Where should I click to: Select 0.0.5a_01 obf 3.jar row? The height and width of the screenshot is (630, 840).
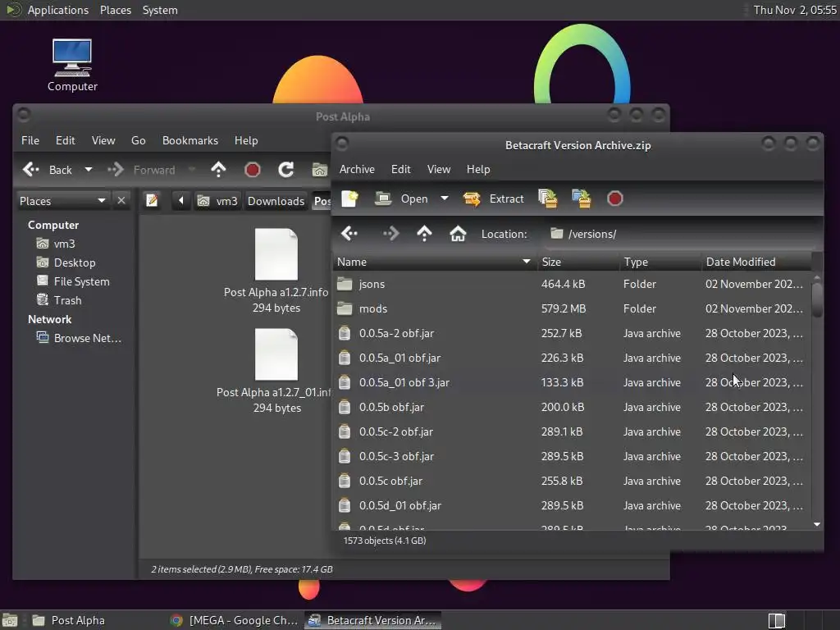click(x=572, y=382)
